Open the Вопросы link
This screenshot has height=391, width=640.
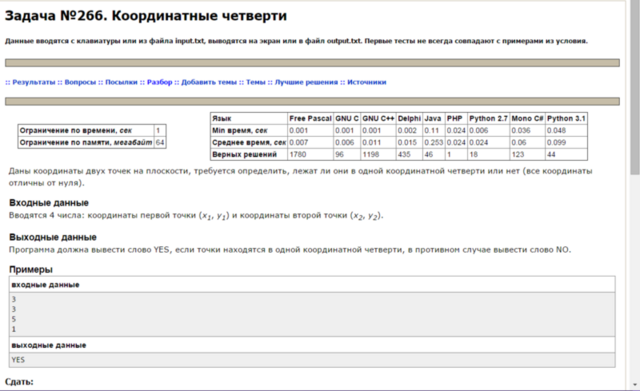tap(80, 82)
